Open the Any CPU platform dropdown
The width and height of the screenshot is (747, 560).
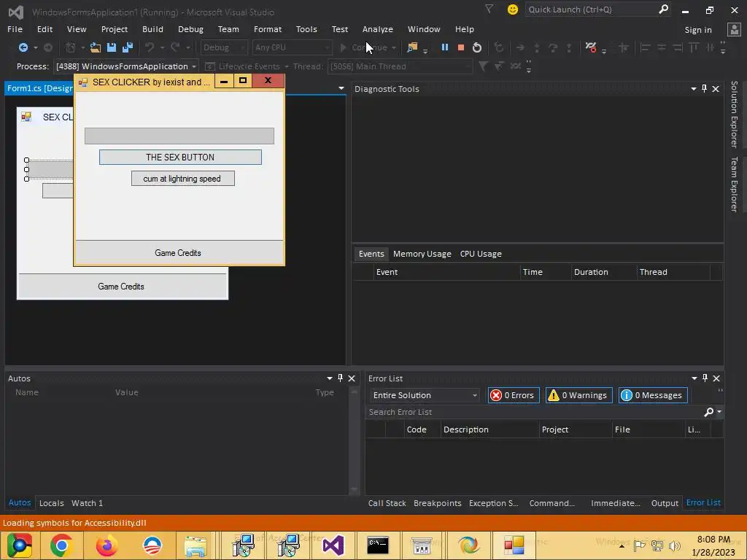pyautogui.click(x=292, y=47)
